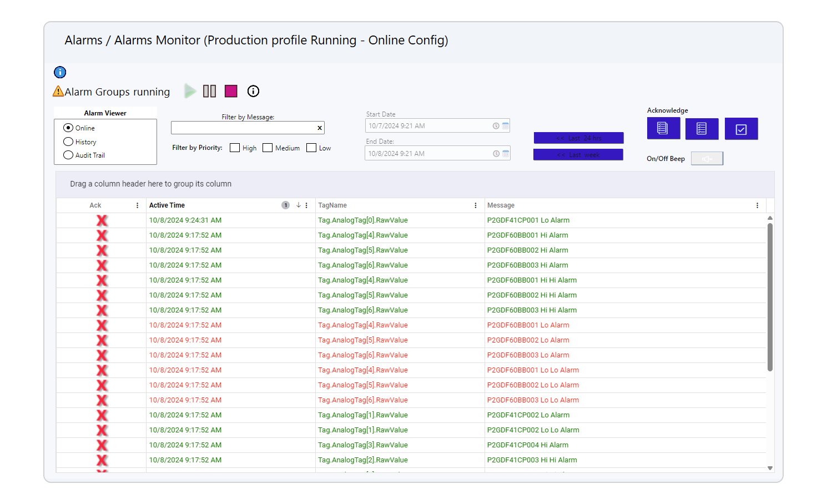
Task: Click the Filter by Message input field
Action: (x=243, y=128)
